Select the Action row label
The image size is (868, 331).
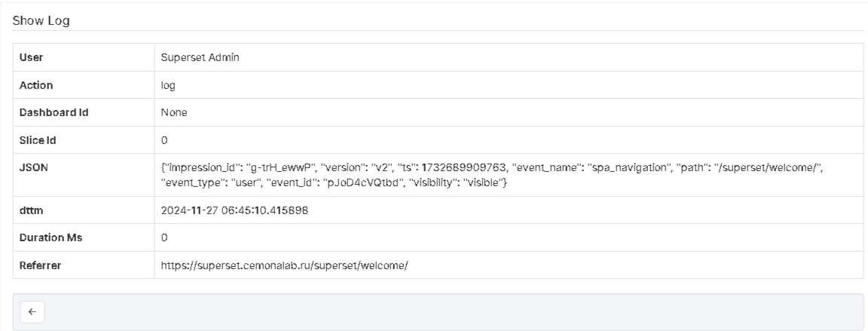35,85
